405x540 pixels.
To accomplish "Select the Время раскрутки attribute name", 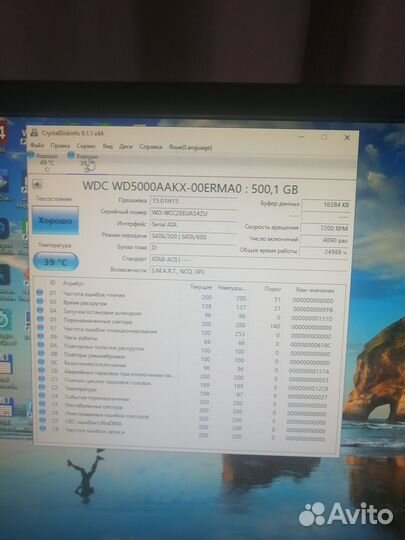I will click(x=85, y=303).
